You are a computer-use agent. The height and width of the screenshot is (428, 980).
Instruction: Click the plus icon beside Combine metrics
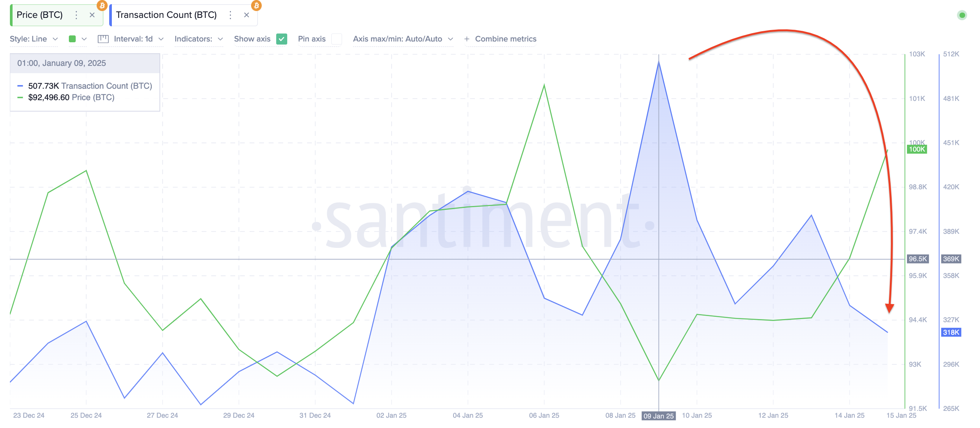point(467,39)
